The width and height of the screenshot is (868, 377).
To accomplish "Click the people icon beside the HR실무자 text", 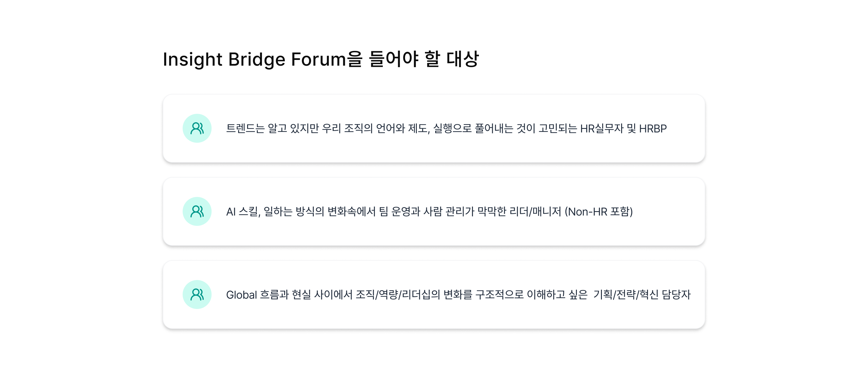I will tap(197, 128).
